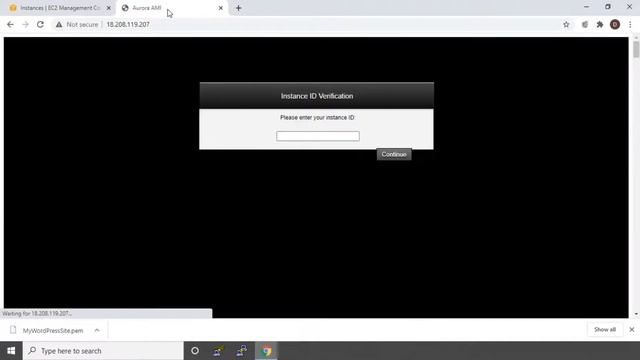Click the Continue button
Screen dimensions: 640x360
(x=394, y=154)
